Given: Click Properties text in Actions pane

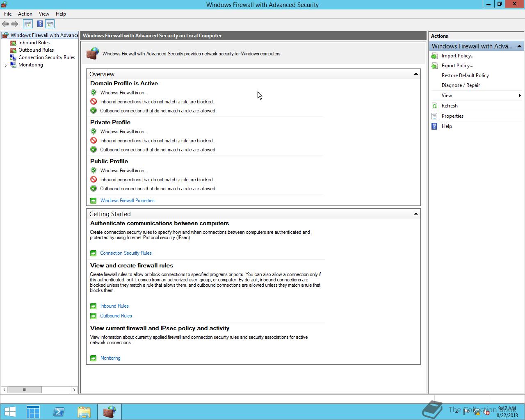Looking at the screenshot, I should [452, 116].
